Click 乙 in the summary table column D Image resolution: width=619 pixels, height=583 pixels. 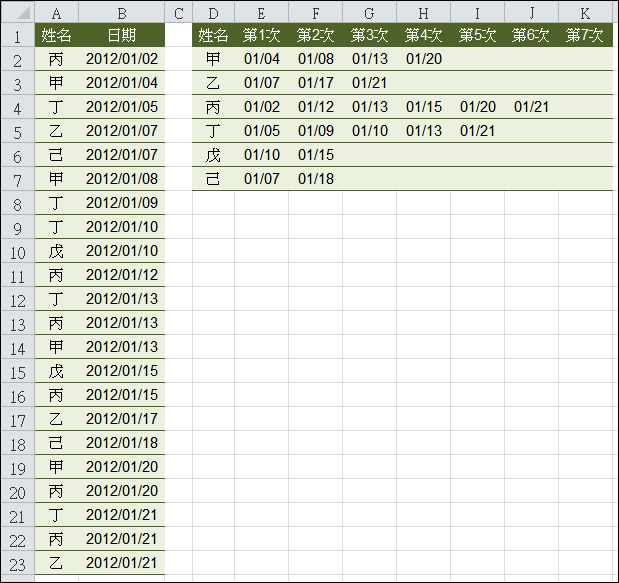pos(213,83)
